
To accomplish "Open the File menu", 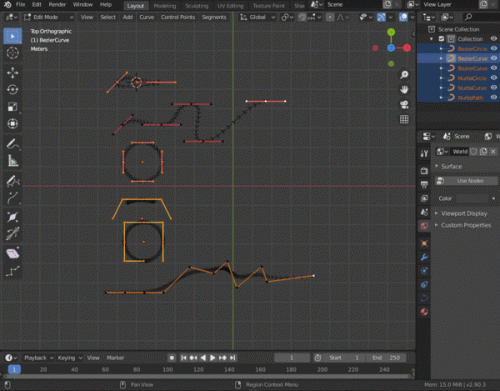I will coord(21,5).
